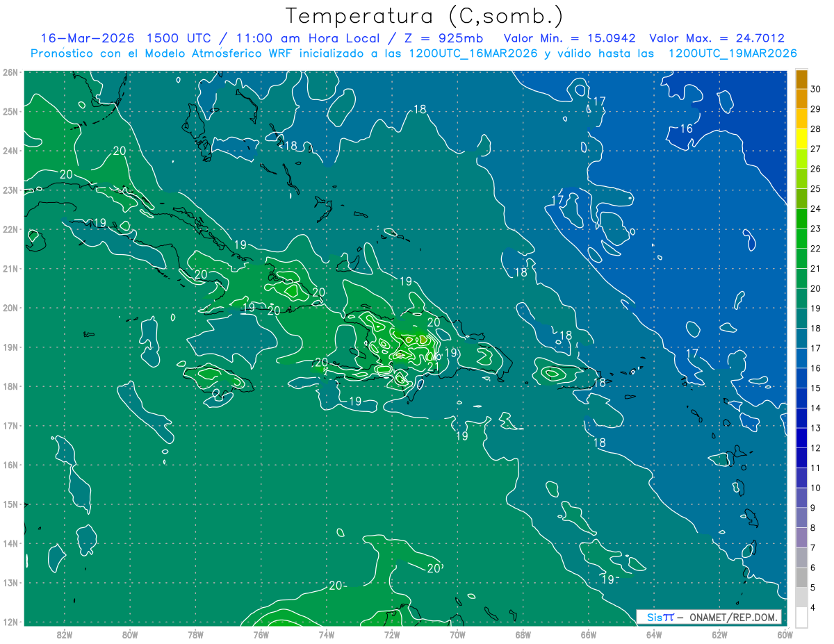Image resolution: width=834 pixels, height=644 pixels.
Task: Click the Valor Max. = 24.7012 text
Action: [717, 38]
